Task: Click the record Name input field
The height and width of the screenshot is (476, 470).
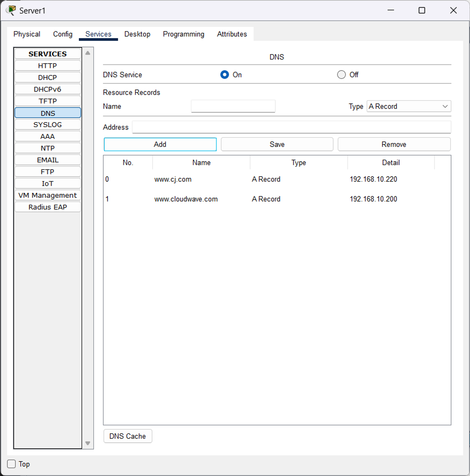Action: 233,106
